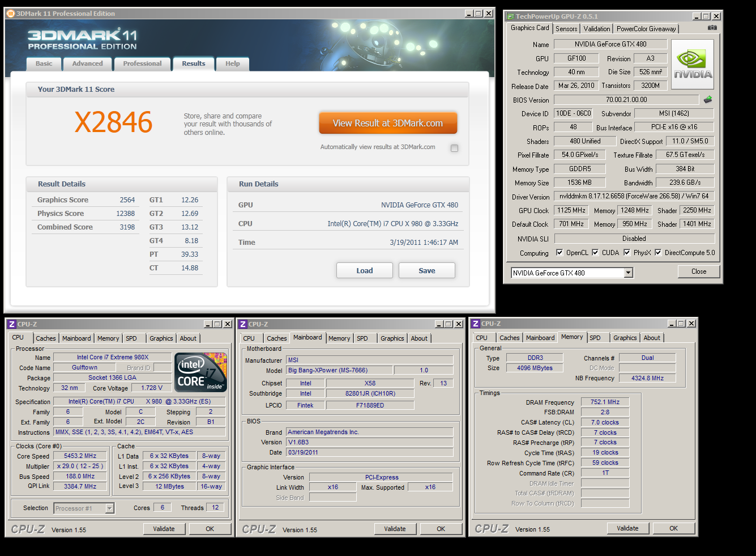Open CPU tab in the CPU-Z memory timings window
Viewport: 756px width, 556px height.
pyautogui.click(x=482, y=338)
